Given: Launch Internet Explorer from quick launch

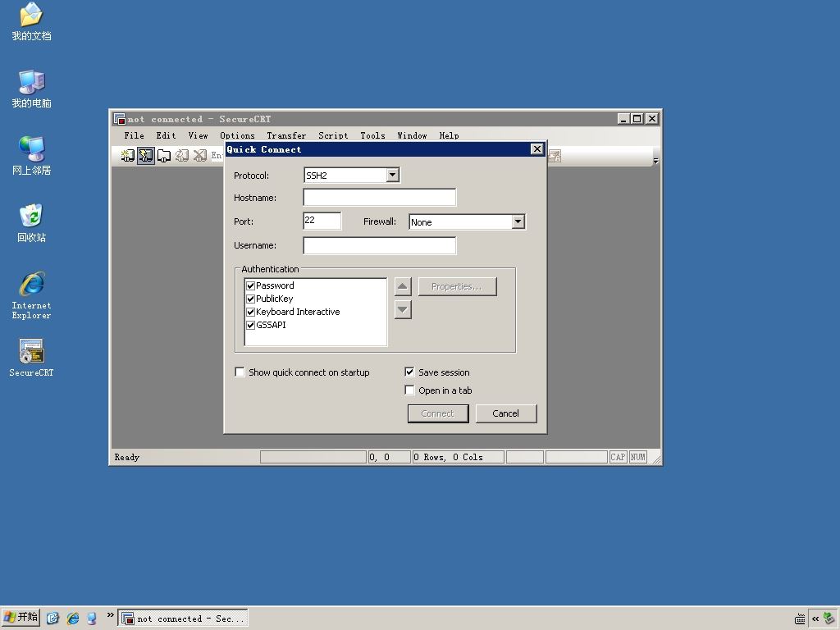Looking at the screenshot, I should [72, 619].
